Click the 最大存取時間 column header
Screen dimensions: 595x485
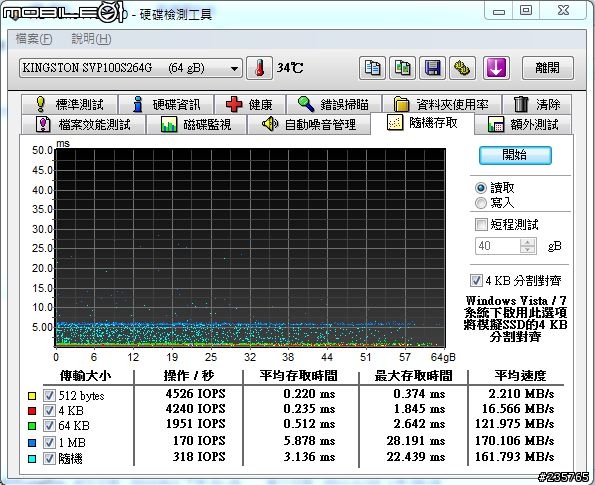[x=413, y=376]
